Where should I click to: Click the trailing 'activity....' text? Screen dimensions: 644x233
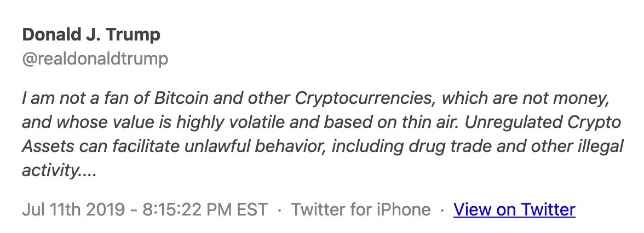tap(59, 171)
